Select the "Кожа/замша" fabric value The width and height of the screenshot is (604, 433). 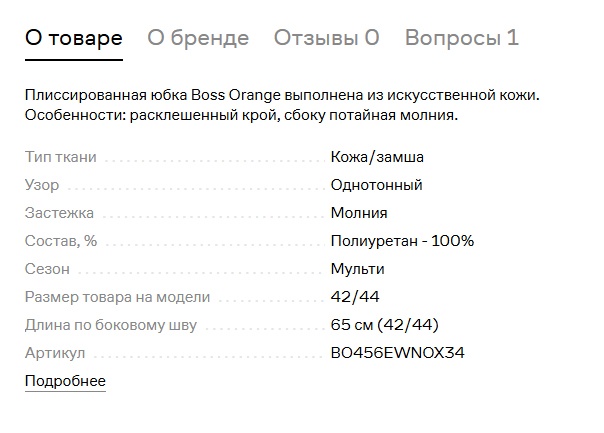click(x=377, y=157)
